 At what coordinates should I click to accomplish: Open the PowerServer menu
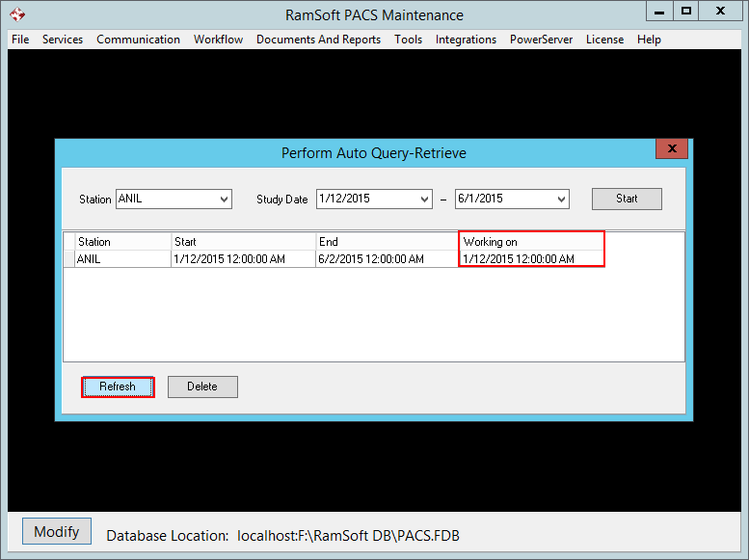[541, 40]
